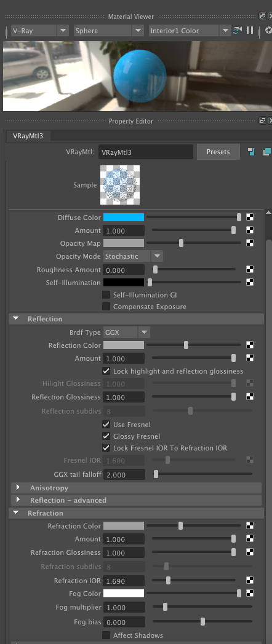The width and height of the screenshot is (272, 644).
Task: Select the VRayMtl3 tab
Action: [28, 136]
